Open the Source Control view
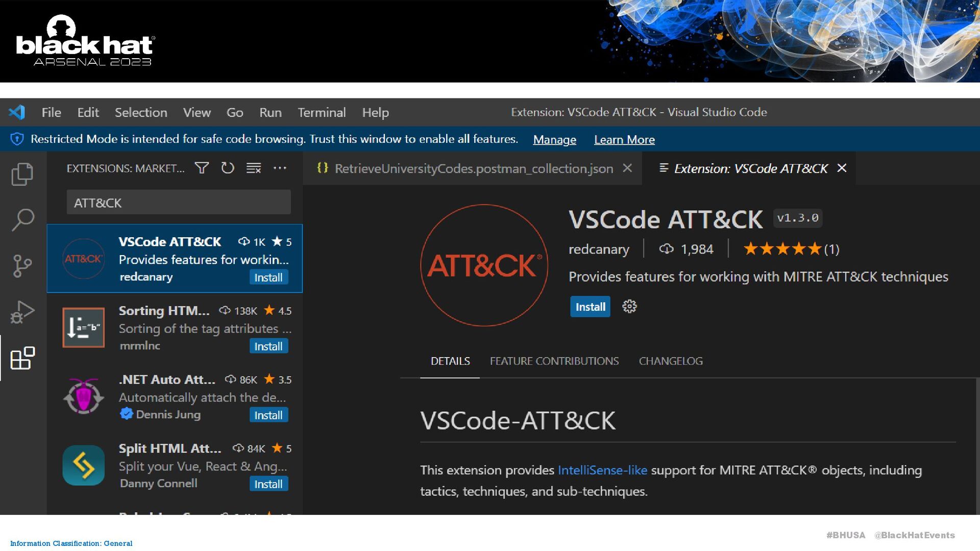Screen dimensions: 980x551 pos(22,266)
